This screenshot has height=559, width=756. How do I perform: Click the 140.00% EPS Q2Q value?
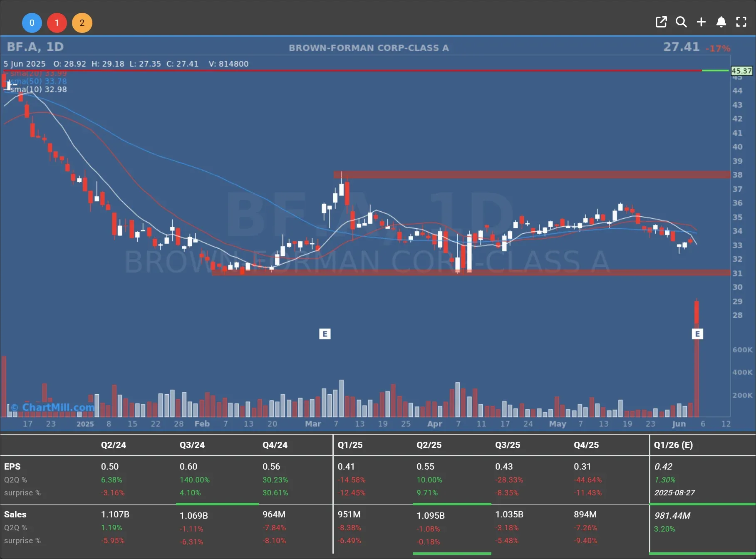point(195,480)
